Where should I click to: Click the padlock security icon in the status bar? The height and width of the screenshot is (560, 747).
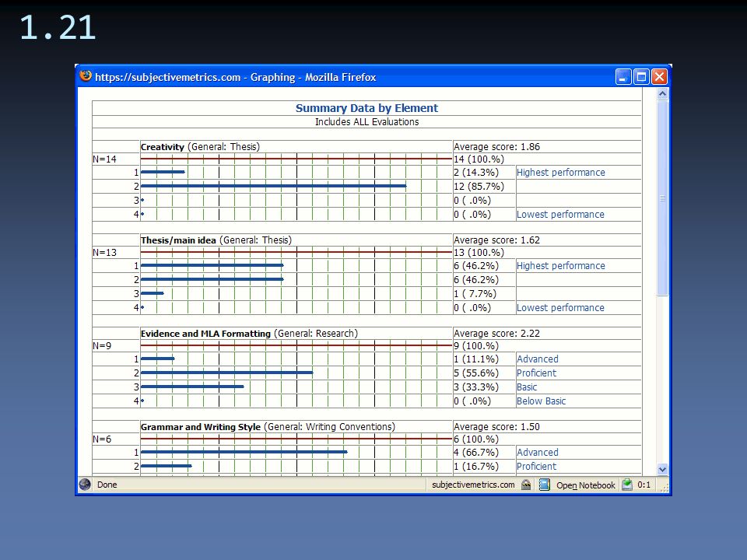[526, 485]
